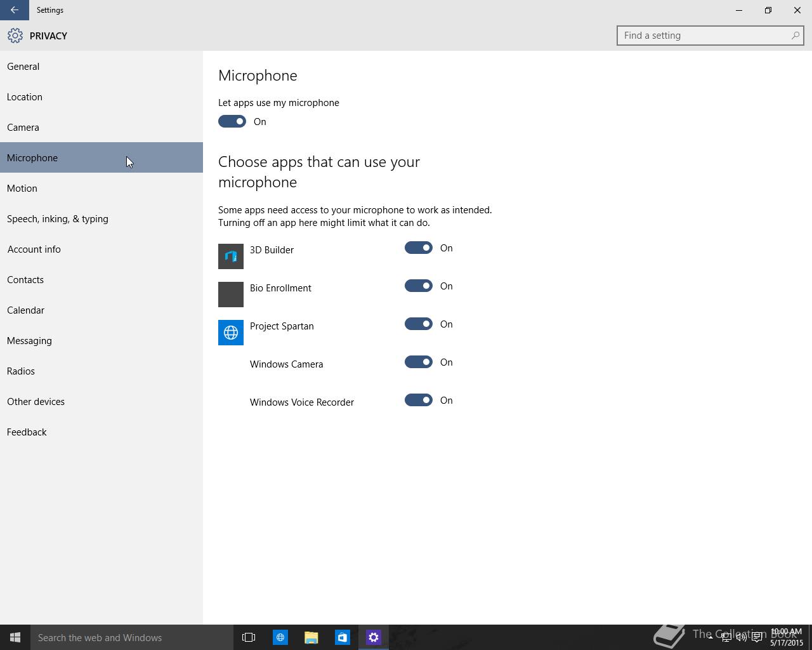
Task: Launch Project Spartan browser from taskbar
Action: tap(280, 637)
